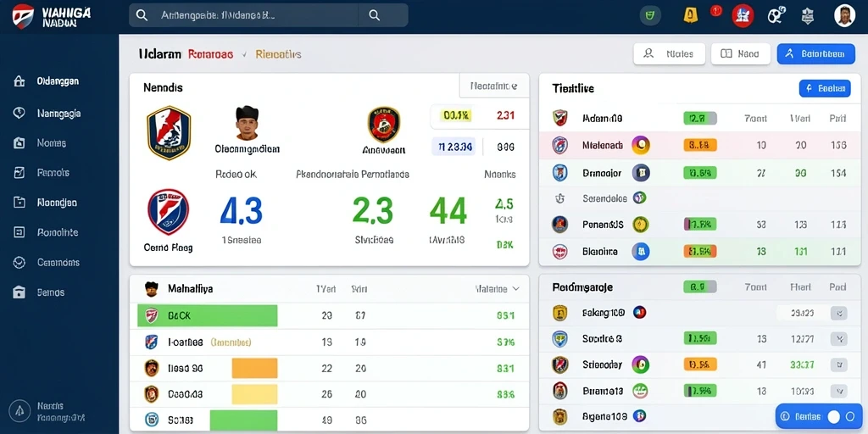Open the Malarioe dropdown in the Malnalfiya panel

pos(498,289)
